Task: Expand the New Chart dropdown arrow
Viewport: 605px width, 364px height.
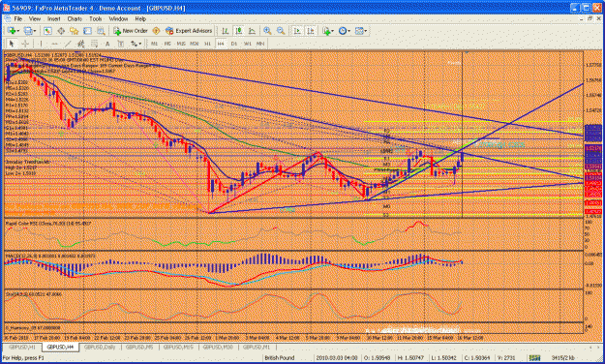Action: click(17, 31)
